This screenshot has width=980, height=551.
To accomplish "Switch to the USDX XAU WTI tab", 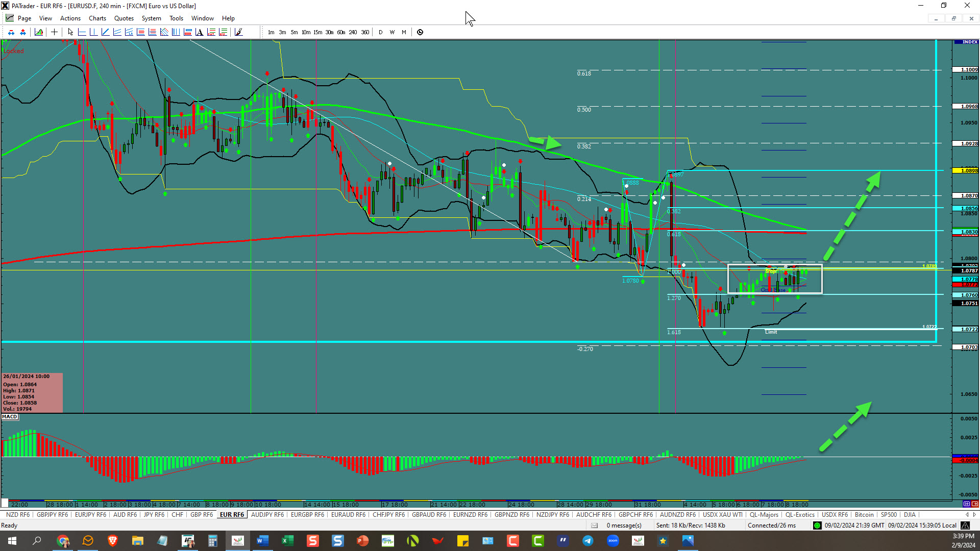I will (x=723, y=515).
